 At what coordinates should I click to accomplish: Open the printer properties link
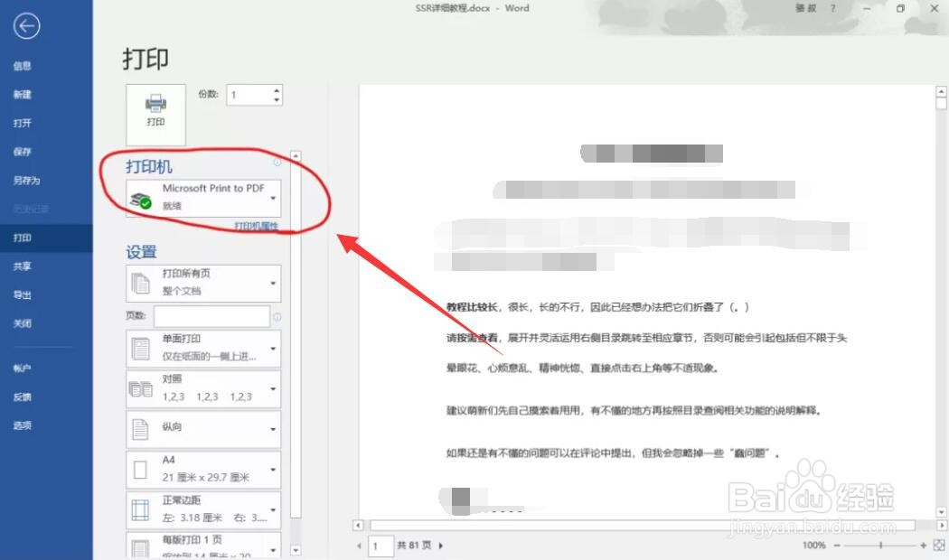pyautogui.click(x=256, y=226)
